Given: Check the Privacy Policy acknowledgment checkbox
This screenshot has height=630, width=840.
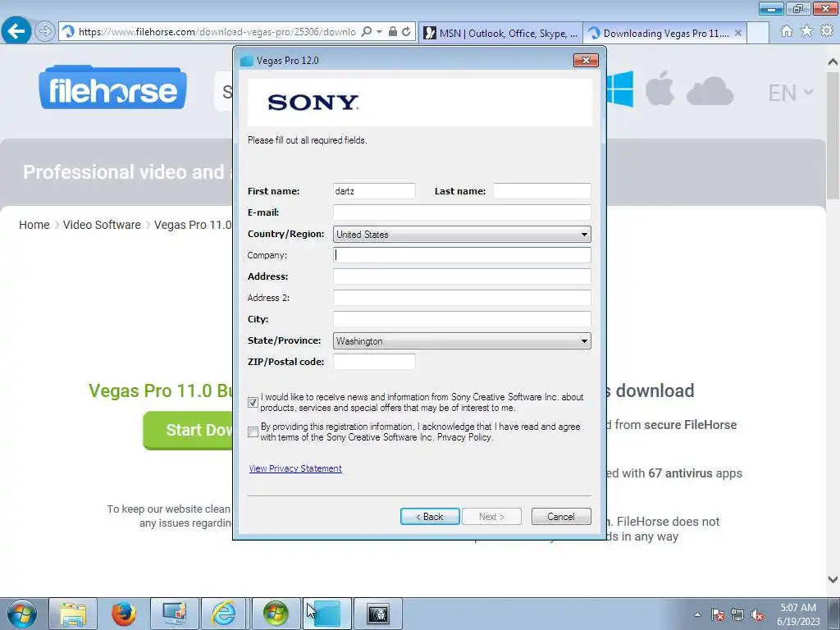Looking at the screenshot, I should pos(253,431).
